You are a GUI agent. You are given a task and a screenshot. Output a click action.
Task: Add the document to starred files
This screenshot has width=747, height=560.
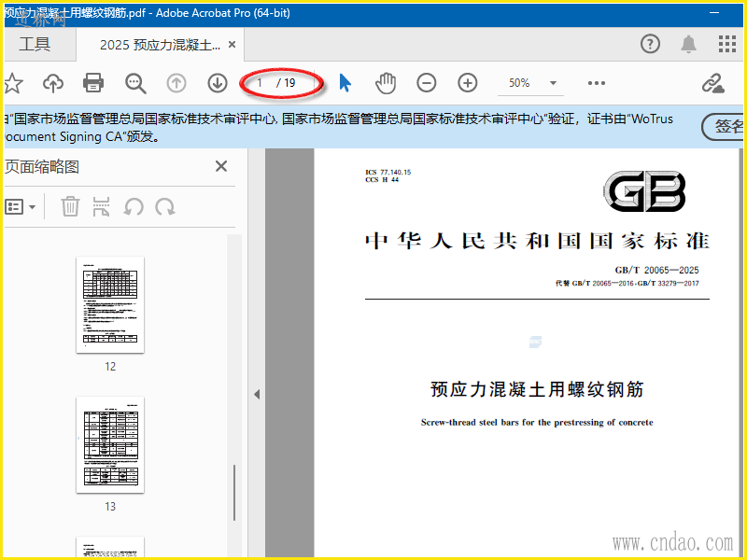13,83
